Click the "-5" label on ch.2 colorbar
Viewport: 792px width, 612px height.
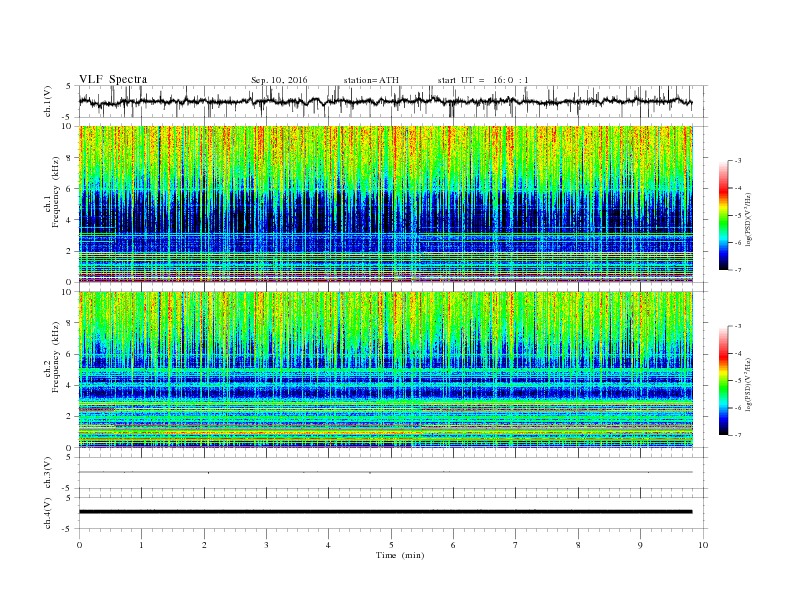(737, 380)
